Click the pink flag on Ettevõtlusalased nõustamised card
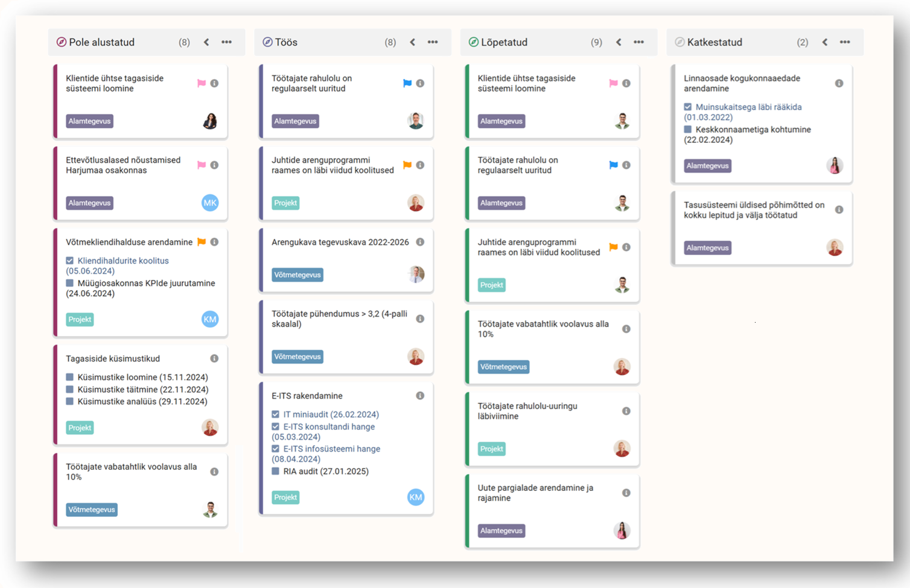The image size is (910, 588). coord(202,165)
